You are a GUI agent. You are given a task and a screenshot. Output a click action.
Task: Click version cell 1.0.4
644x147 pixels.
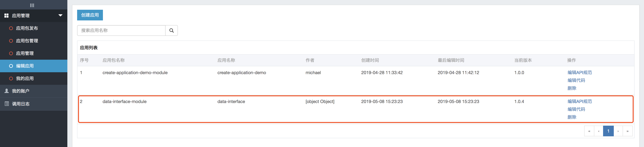click(519, 102)
